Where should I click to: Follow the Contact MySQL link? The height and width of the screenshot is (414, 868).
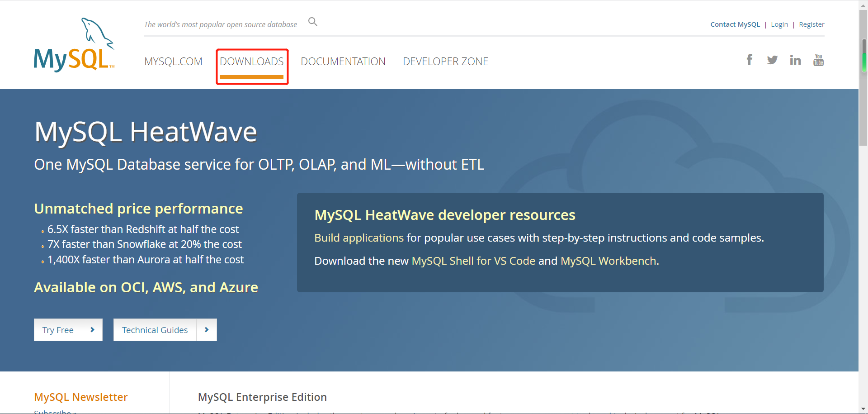click(735, 24)
